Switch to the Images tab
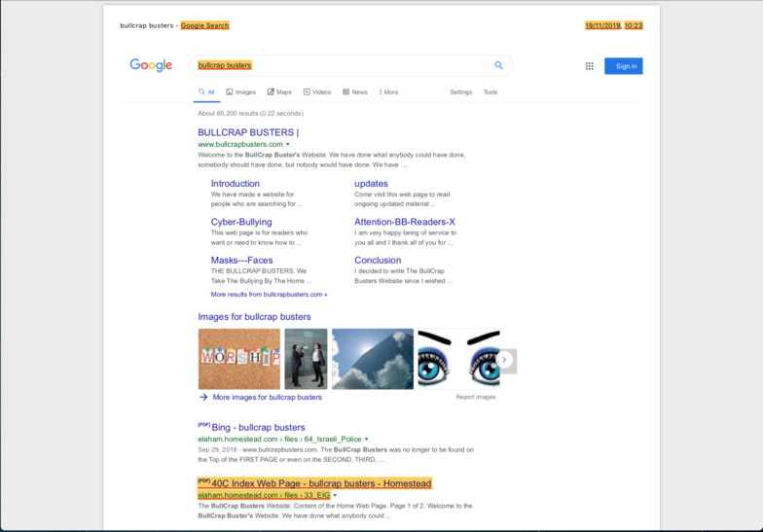The height and width of the screenshot is (532, 763). (241, 91)
